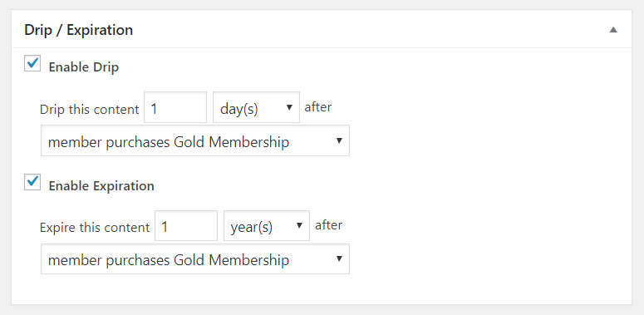The width and height of the screenshot is (644, 315).
Task: Open the expiration trigger Gold Membership dropdown
Action: 195,258
